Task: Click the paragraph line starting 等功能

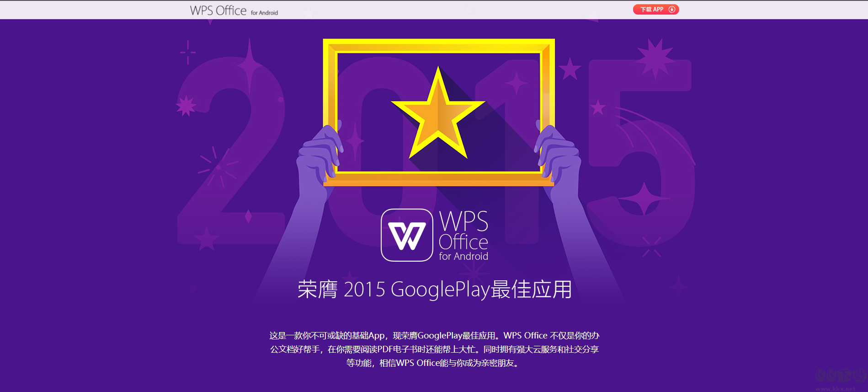Action: pos(433,363)
